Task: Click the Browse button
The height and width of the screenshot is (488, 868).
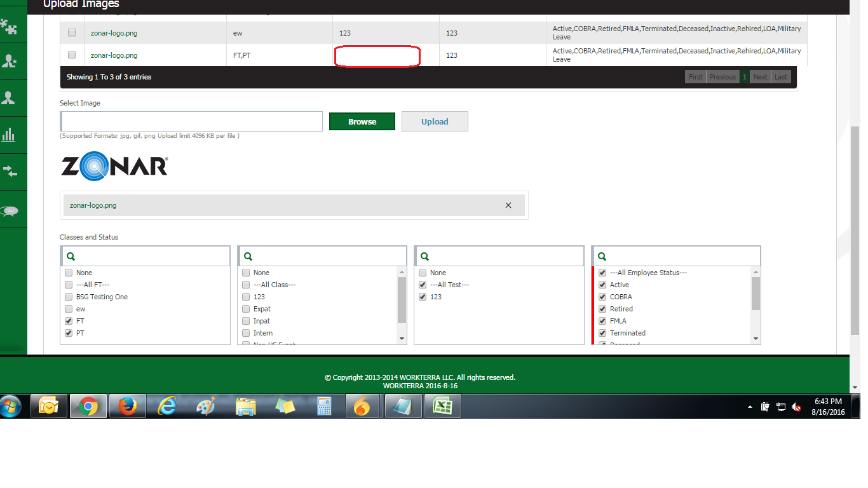Action: click(362, 121)
